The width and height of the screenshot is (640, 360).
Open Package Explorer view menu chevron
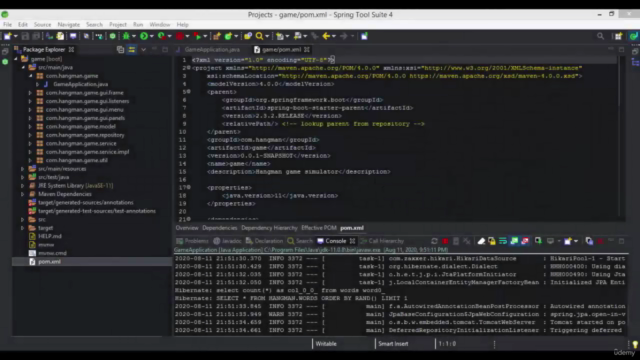143,49
